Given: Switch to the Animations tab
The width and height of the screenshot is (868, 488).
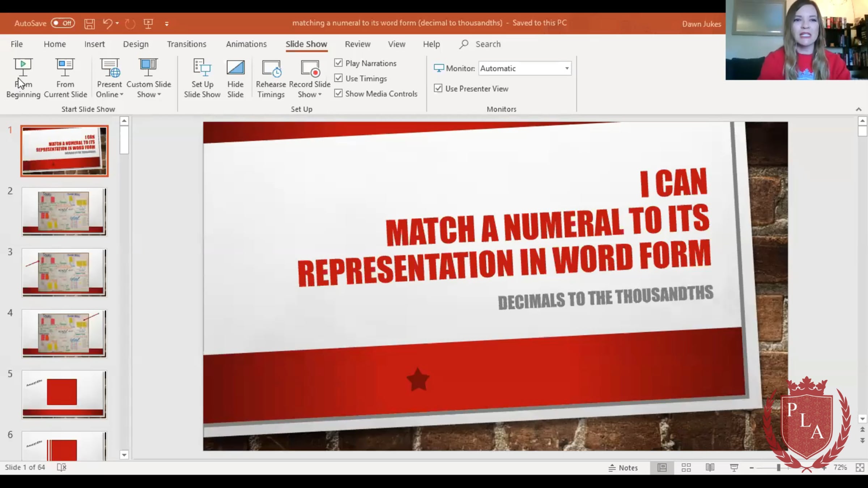Looking at the screenshot, I should [246, 44].
